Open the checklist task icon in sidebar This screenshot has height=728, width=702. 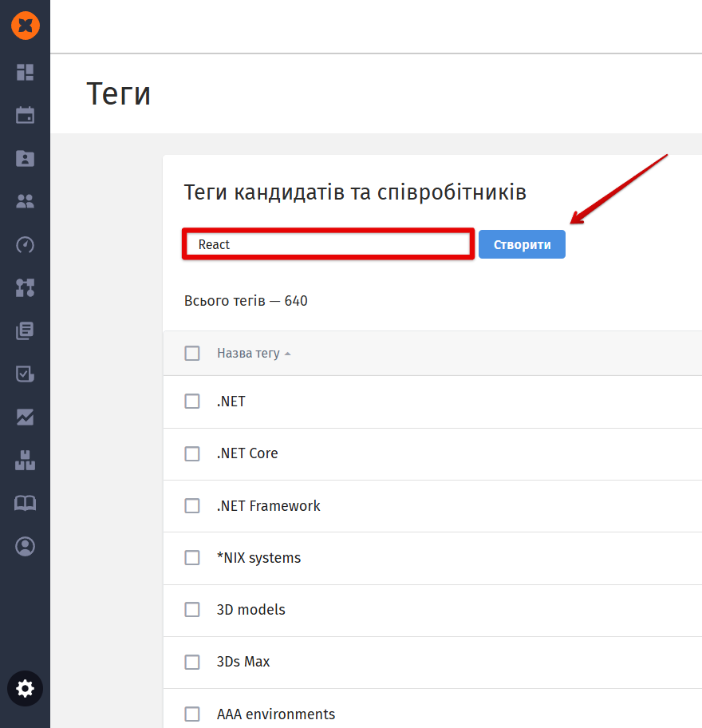[x=26, y=374]
